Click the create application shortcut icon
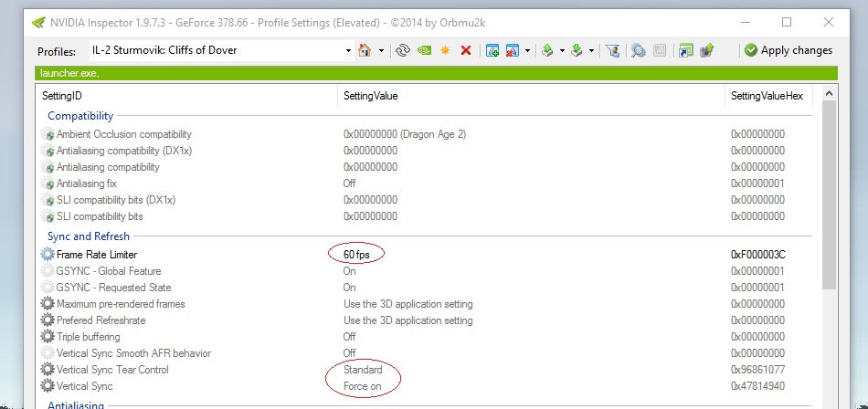This screenshot has width=868, height=409. [686, 50]
